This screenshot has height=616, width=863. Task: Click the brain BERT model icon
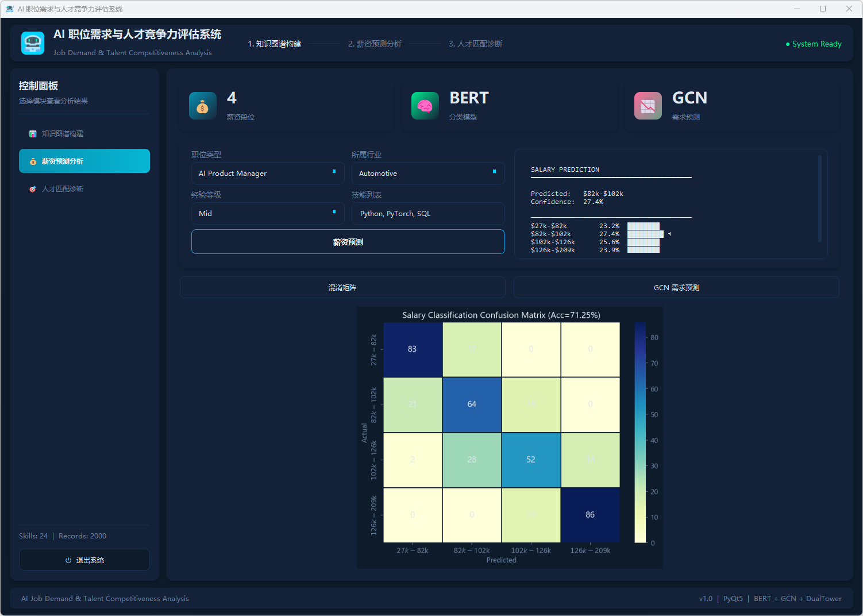(425, 106)
